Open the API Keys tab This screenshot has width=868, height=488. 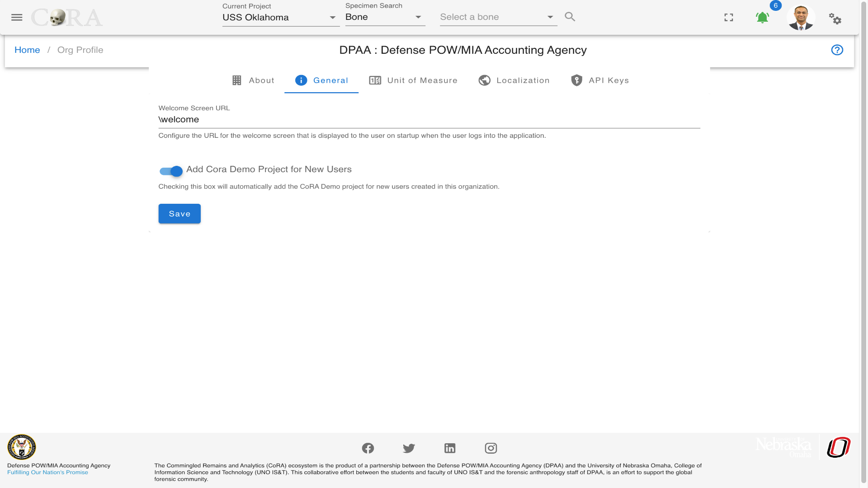click(600, 80)
